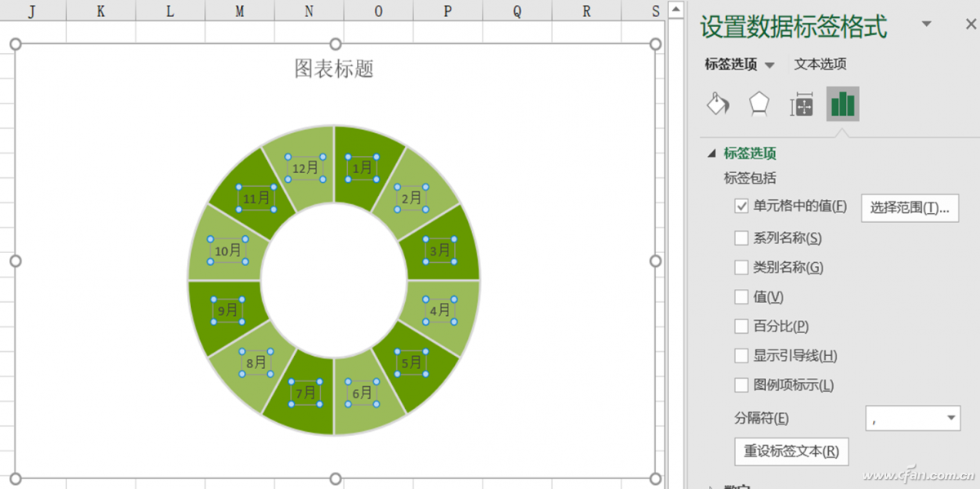
Task: Select column P header
Action: [x=448, y=10]
